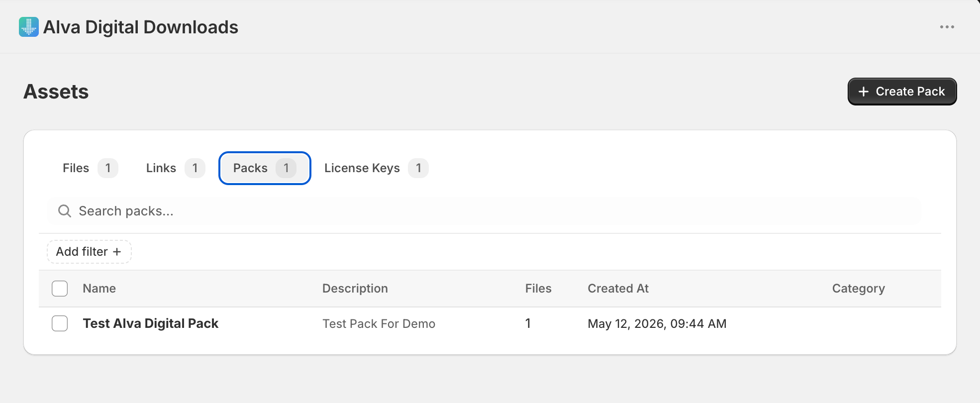The image size is (980, 403).
Task: Click the Description column header
Action: [355, 289]
